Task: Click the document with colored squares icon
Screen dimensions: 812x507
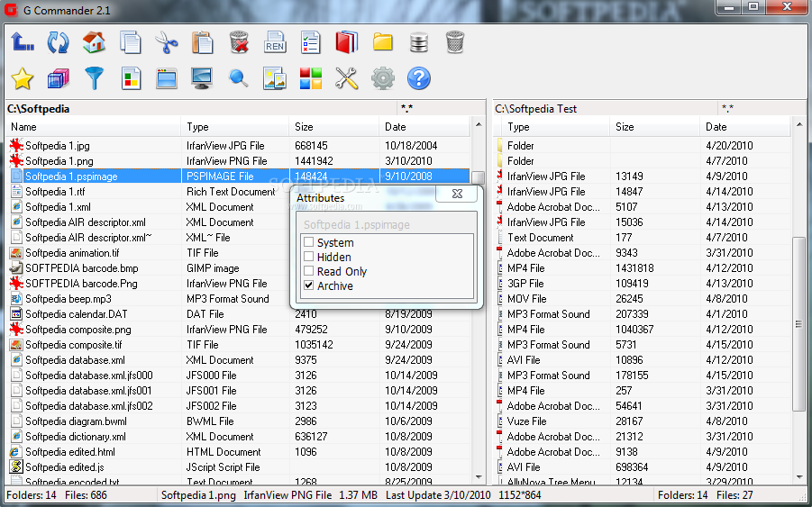Action: (x=131, y=78)
